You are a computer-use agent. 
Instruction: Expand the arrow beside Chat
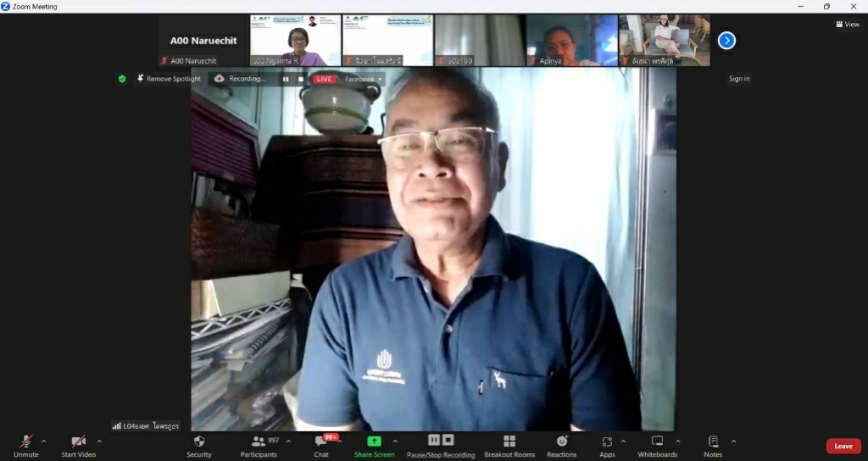(339, 441)
